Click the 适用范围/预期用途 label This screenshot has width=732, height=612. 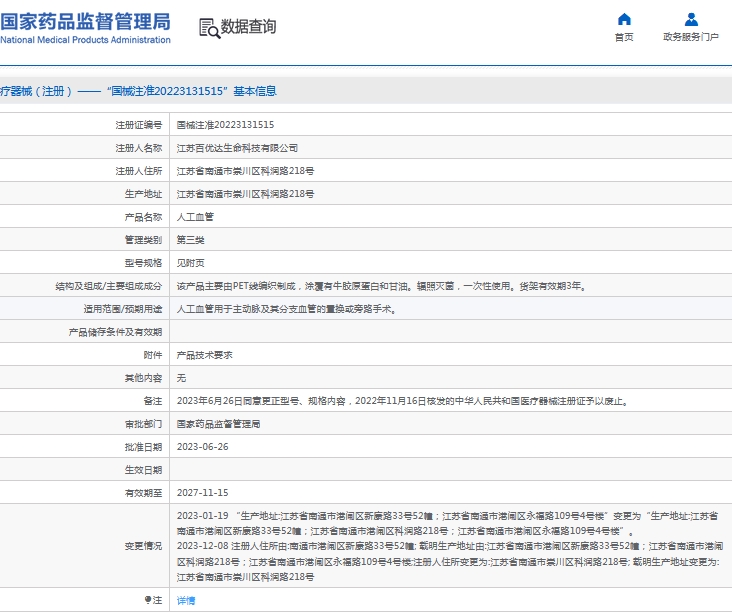[123, 309]
